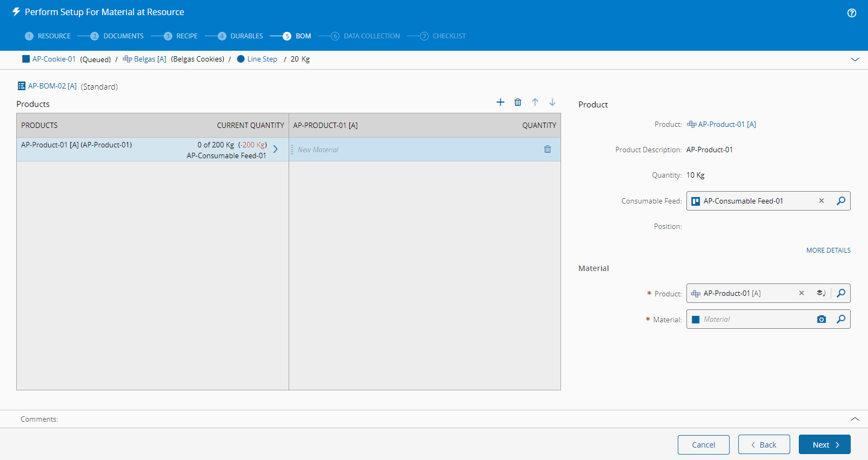868x460 pixels.
Task: Expand the header details chevron
Action: (x=855, y=59)
